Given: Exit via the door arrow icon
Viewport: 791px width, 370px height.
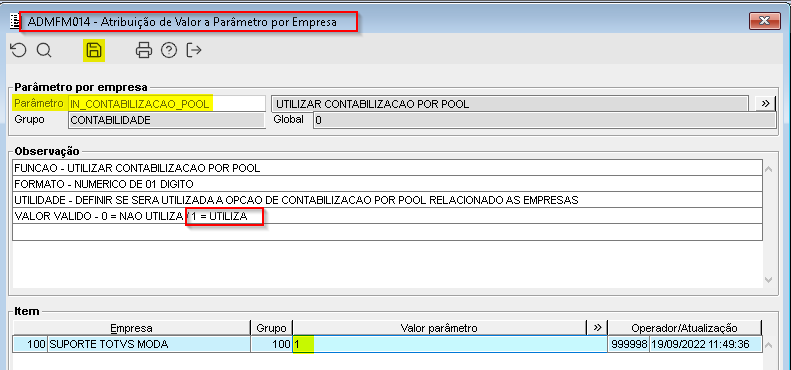Looking at the screenshot, I should coord(194,50).
